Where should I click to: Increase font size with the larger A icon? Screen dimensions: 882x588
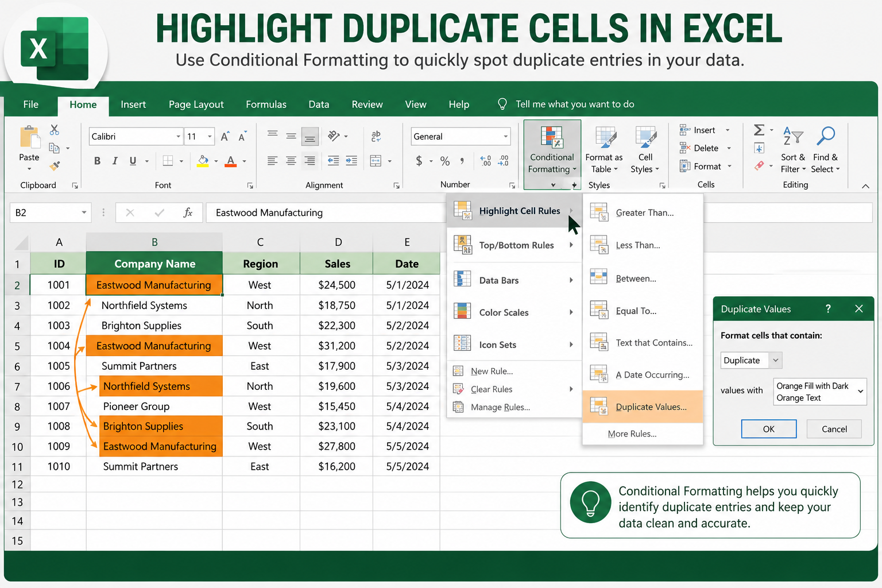point(225,136)
